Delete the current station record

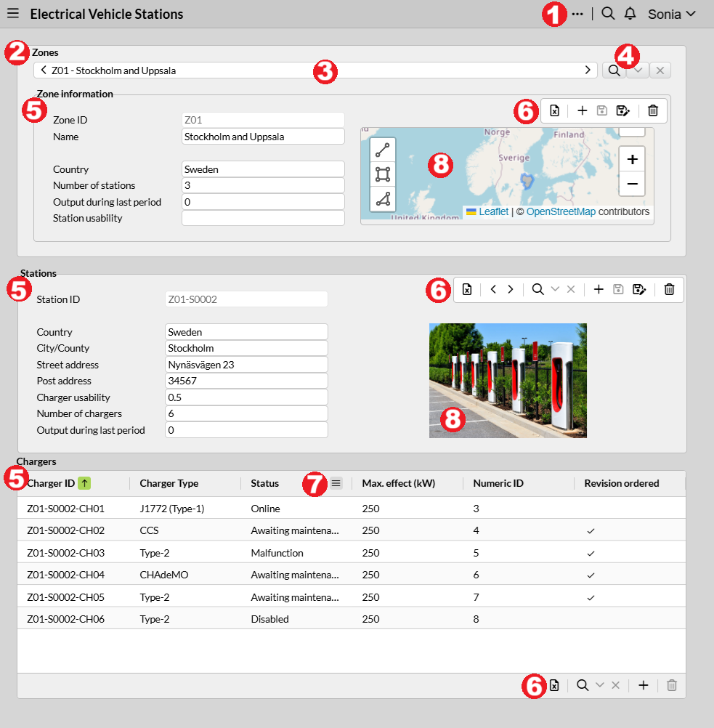click(669, 289)
